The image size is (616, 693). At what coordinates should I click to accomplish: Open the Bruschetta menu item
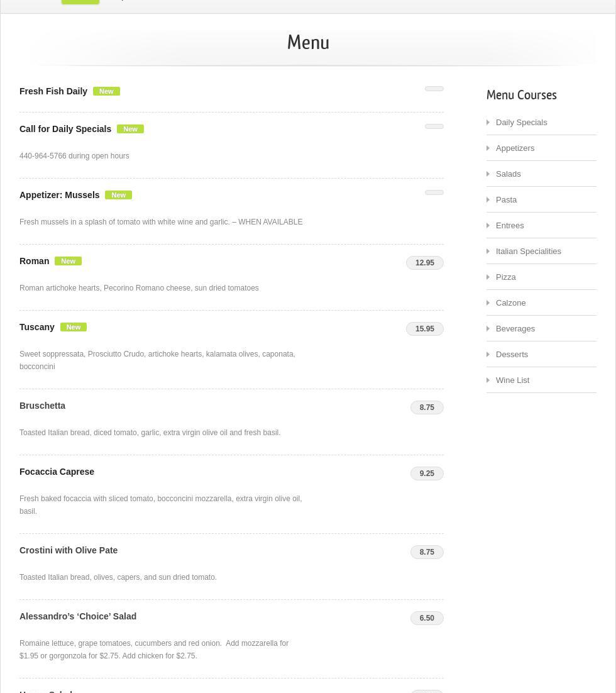(42, 406)
